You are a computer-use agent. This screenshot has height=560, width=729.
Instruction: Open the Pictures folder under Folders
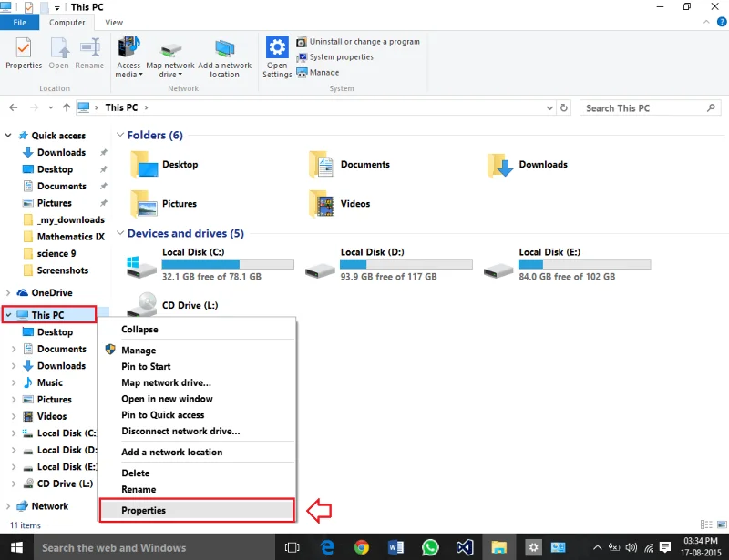164,204
